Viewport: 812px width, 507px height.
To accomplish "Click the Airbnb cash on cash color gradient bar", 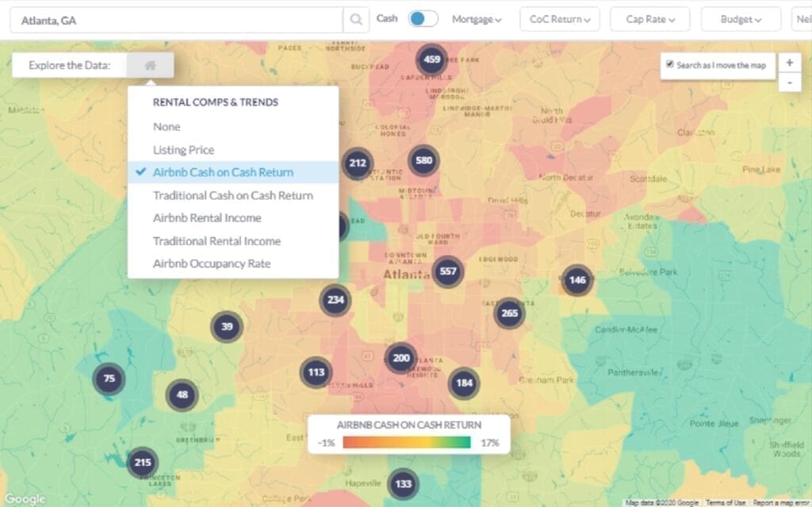I will click(407, 443).
